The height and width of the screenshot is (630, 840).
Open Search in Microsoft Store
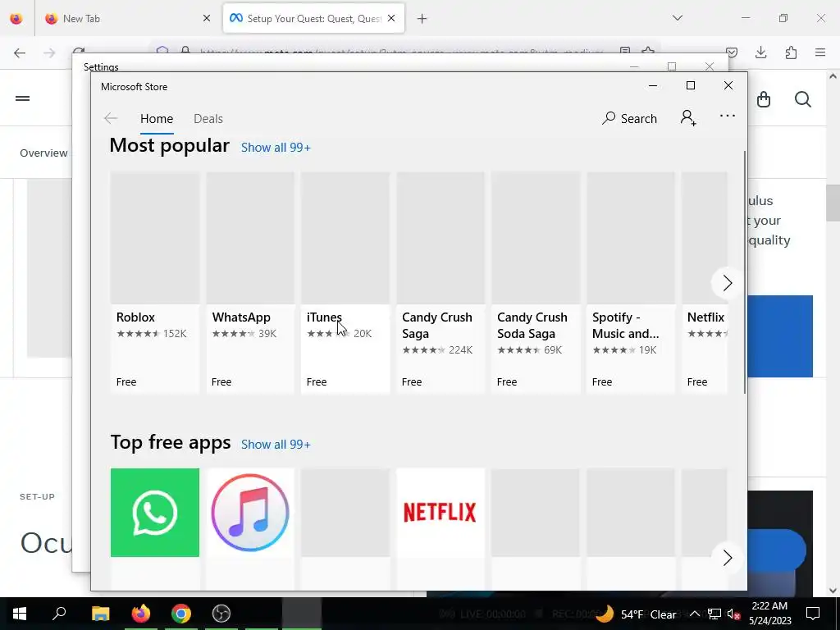pyautogui.click(x=629, y=118)
